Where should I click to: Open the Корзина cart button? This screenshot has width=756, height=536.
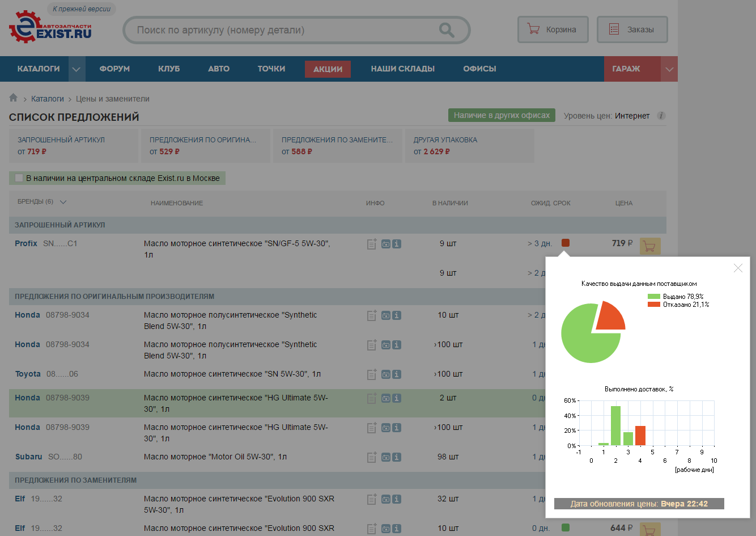(x=553, y=29)
